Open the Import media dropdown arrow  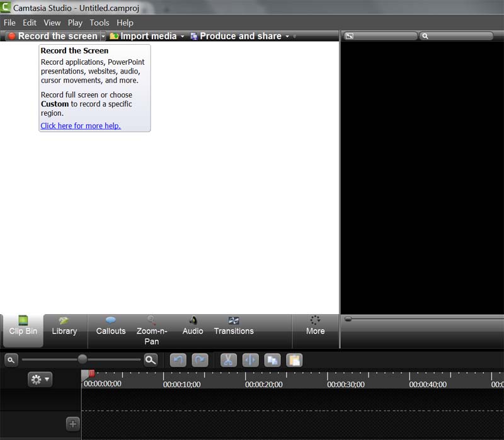[x=182, y=37]
